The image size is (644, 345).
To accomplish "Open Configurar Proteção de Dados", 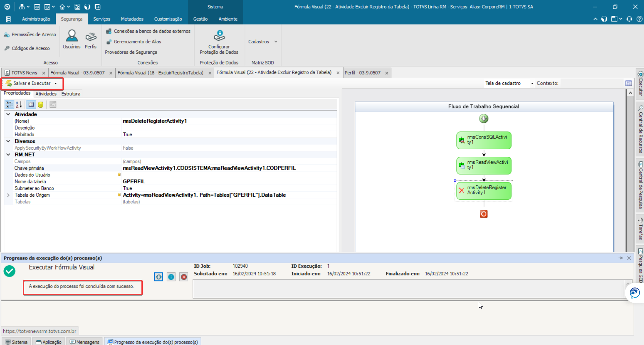I will [219, 42].
